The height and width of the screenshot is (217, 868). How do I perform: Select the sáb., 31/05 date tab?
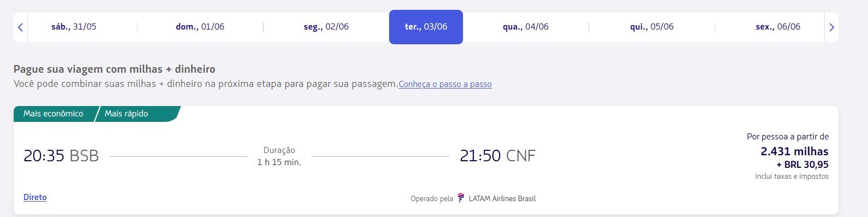(x=74, y=27)
